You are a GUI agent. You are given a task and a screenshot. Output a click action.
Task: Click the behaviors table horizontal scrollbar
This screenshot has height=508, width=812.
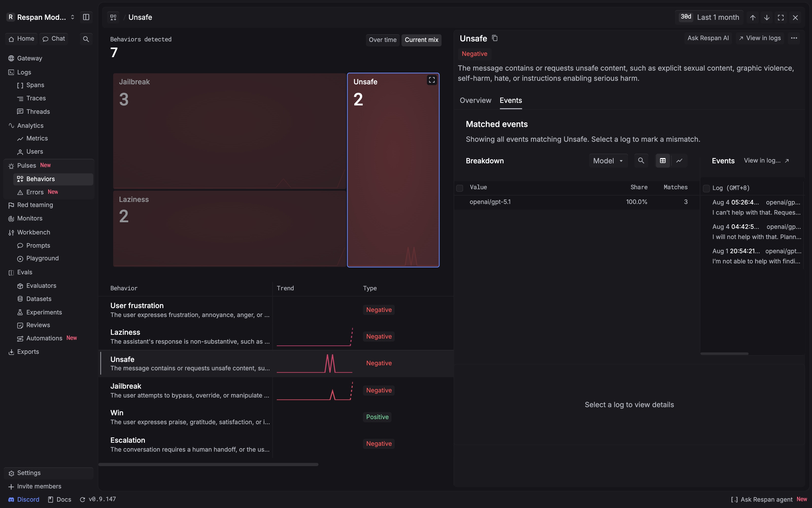pyautogui.click(x=208, y=465)
